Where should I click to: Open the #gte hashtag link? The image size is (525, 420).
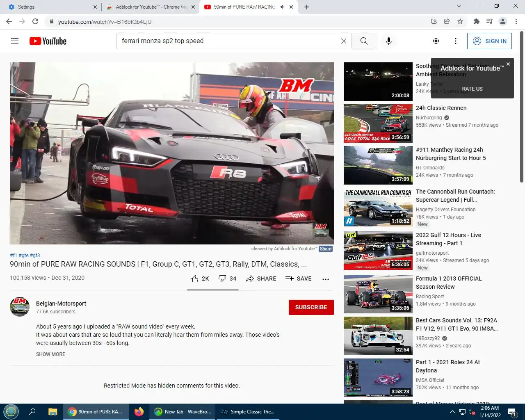coord(23,255)
